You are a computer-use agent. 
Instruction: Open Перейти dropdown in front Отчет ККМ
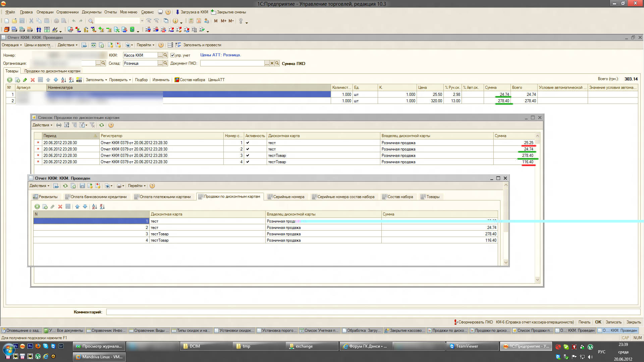[137, 186]
